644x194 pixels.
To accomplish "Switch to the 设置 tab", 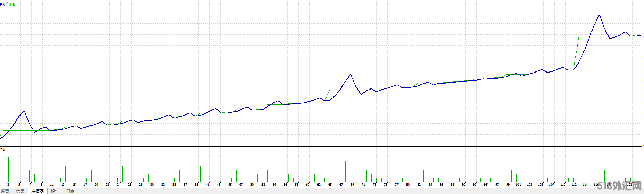I will point(5,191).
